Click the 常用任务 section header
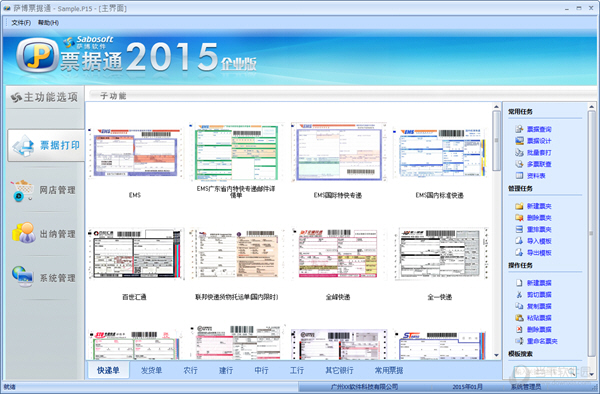The height and width of the screenshot is (394, 600). click(x=520, y=112)
